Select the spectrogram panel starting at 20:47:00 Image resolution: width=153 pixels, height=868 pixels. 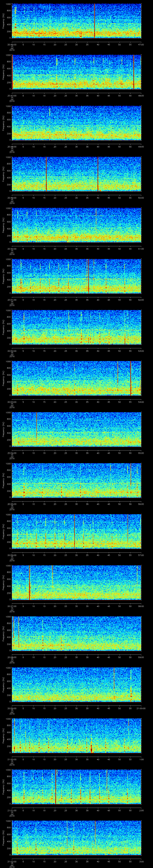tap(77, 72)
